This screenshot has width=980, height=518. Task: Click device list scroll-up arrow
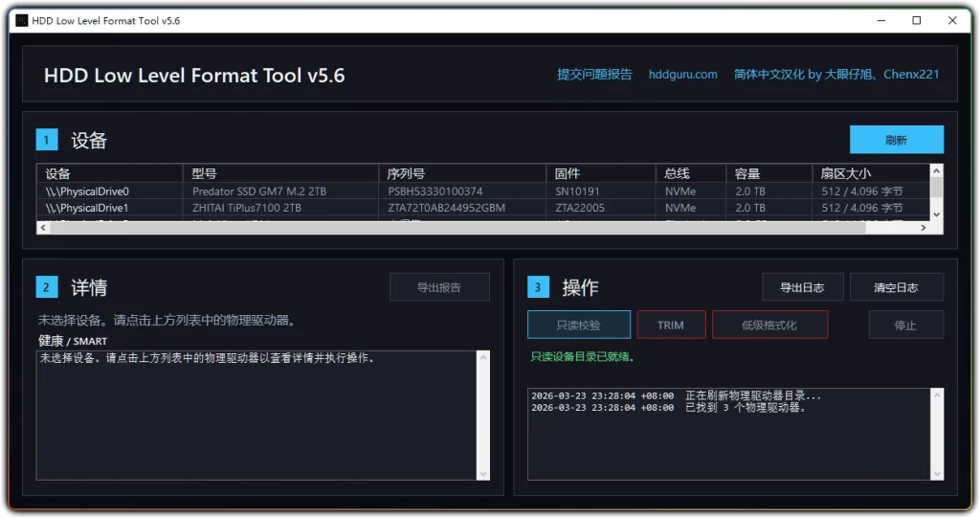936,170
